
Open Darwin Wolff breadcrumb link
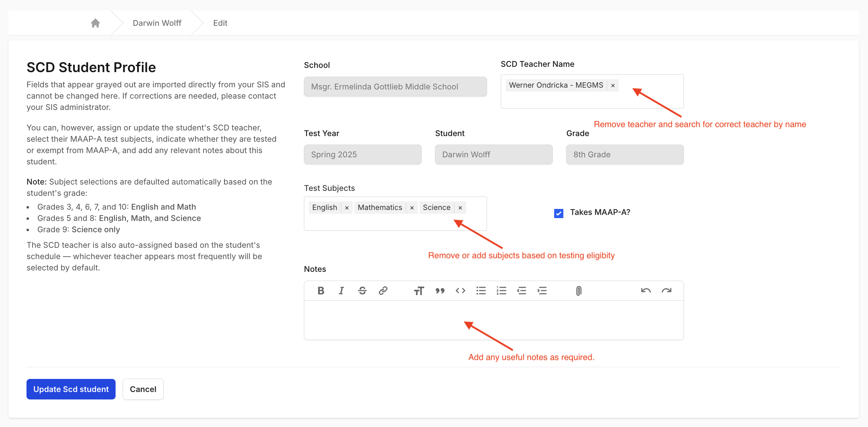pyautogui.click(x=157, y=23)
